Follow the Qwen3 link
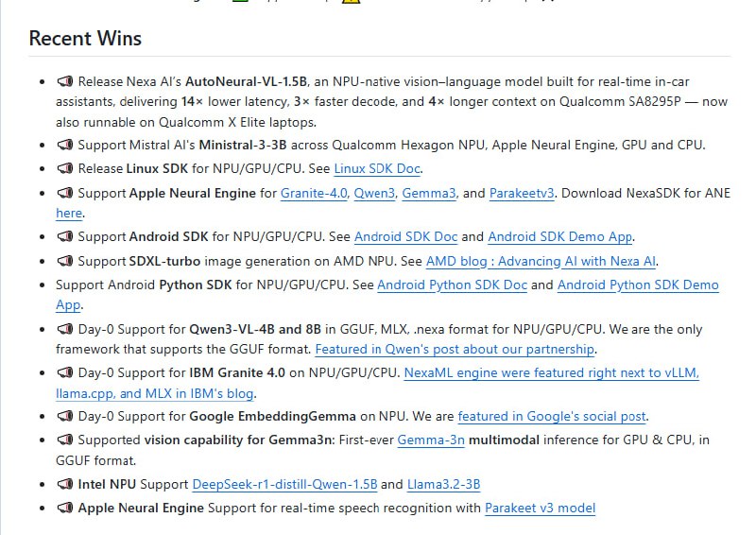 click(373, 193)
